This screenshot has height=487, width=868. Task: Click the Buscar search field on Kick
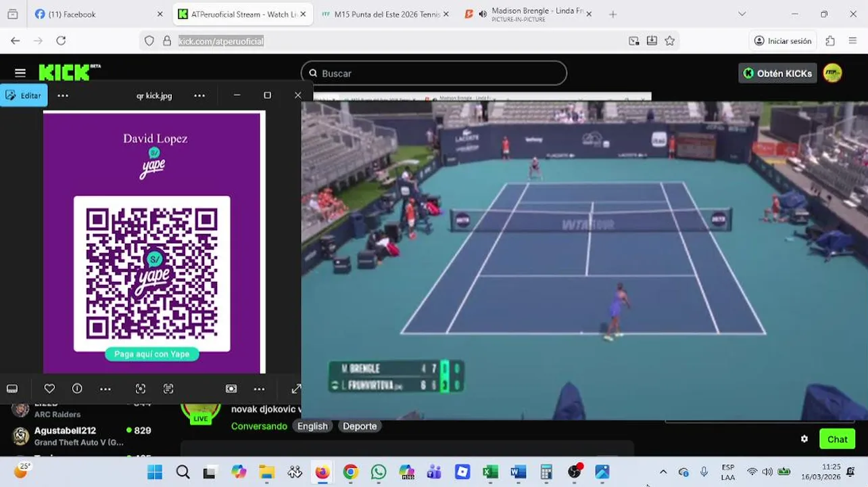[433, 73]
